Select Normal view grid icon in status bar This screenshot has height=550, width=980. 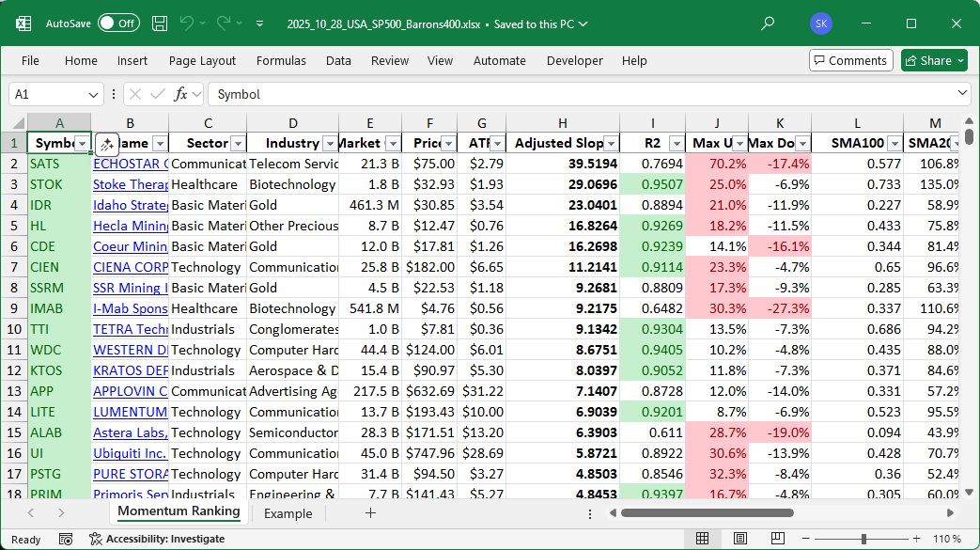(702, 539)
